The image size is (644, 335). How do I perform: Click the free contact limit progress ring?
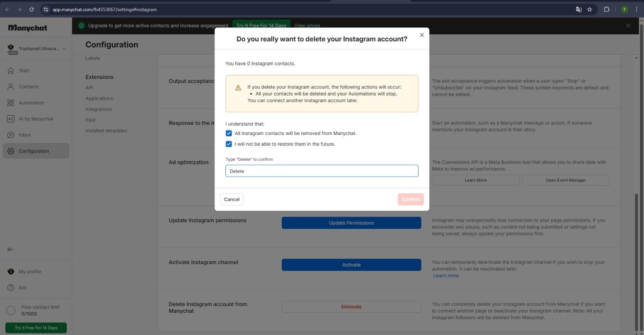click(11, 310)
